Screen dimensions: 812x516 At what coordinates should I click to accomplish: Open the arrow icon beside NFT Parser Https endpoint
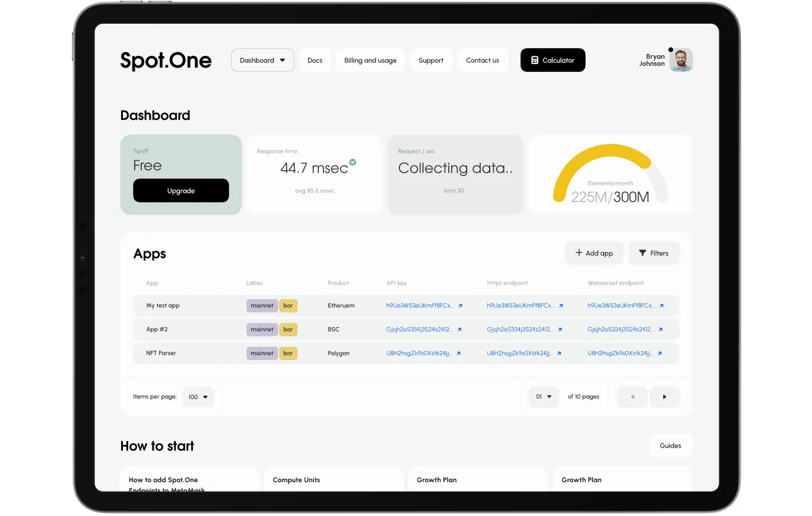[x=559, y=353]
